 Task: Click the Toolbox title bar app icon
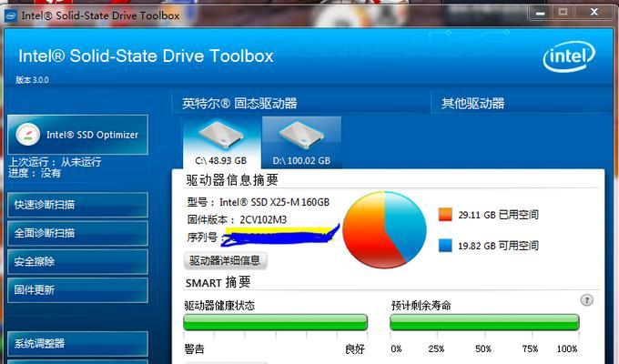[x=11, y=15]
